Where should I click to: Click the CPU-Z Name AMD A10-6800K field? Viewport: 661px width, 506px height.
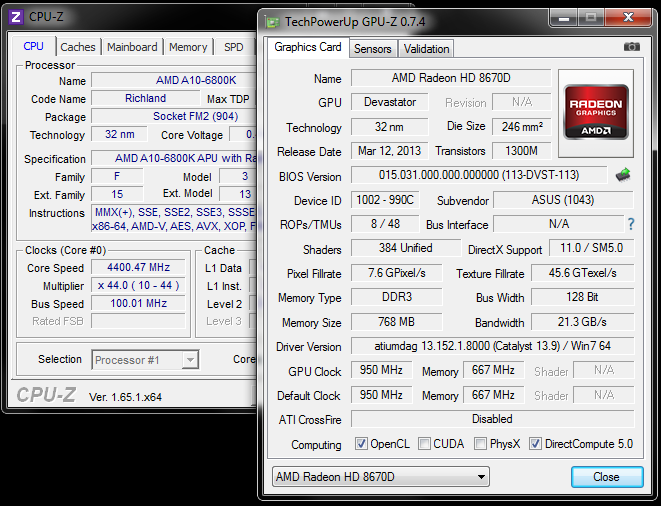click(174, 80)
